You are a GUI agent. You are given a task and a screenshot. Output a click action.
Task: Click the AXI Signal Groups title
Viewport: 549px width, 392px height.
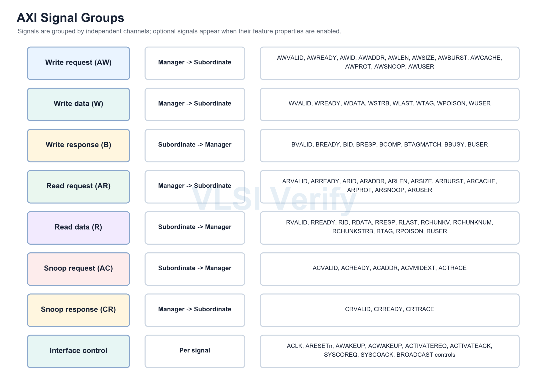click(x=71, y=18)
